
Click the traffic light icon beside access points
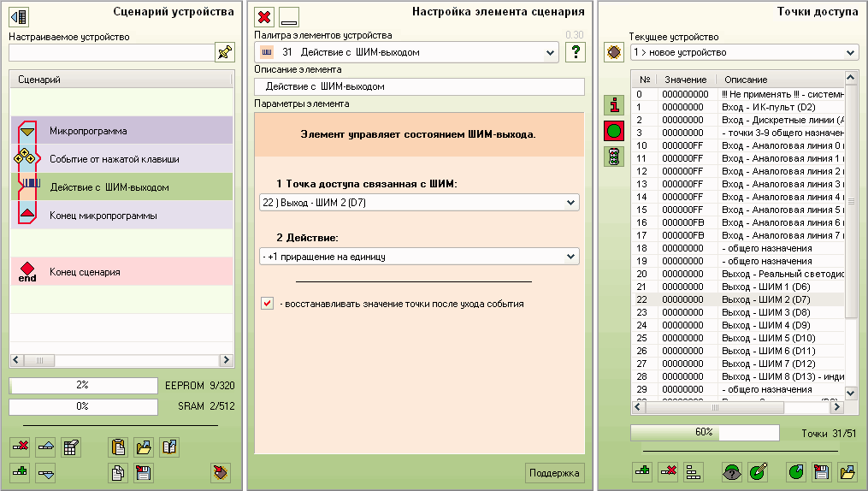tap(613, 157)
